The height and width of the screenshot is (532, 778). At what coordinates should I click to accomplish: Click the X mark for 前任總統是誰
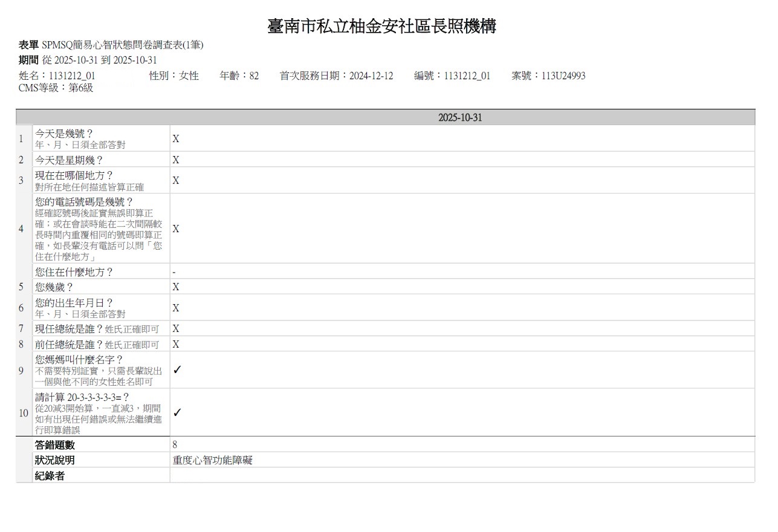[176, 345]
